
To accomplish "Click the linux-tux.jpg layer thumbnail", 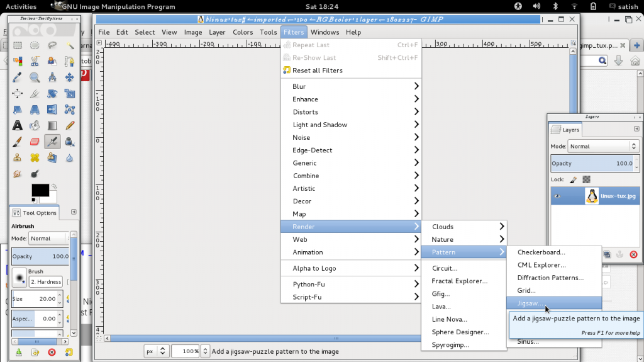I will (592, 196).
